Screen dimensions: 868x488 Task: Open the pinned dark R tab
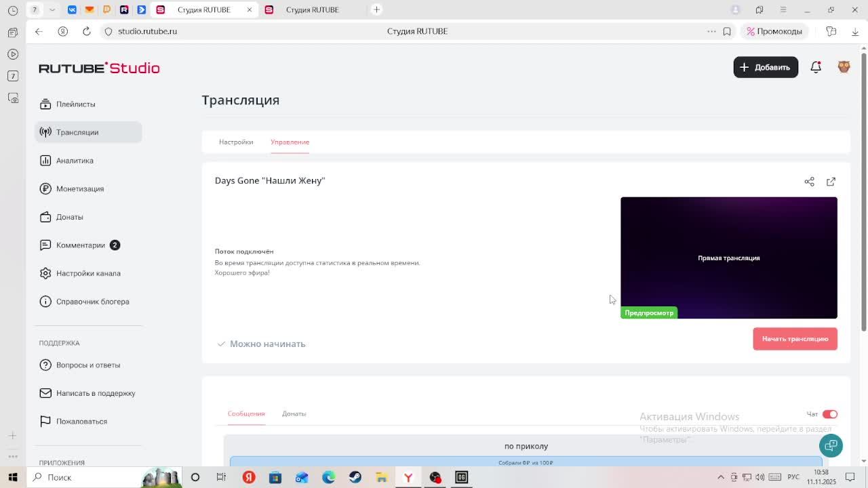pos(124,9)
